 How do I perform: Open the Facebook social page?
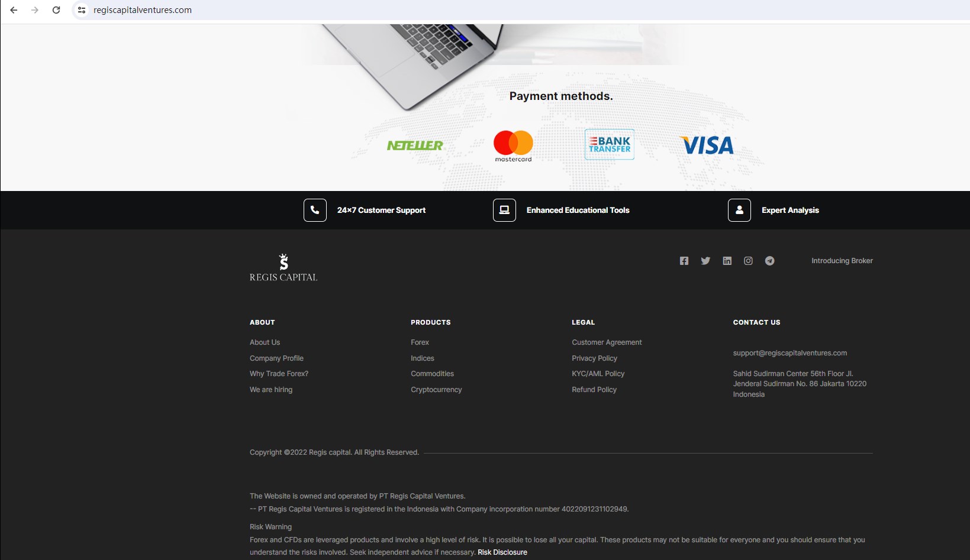click(684, 261)
